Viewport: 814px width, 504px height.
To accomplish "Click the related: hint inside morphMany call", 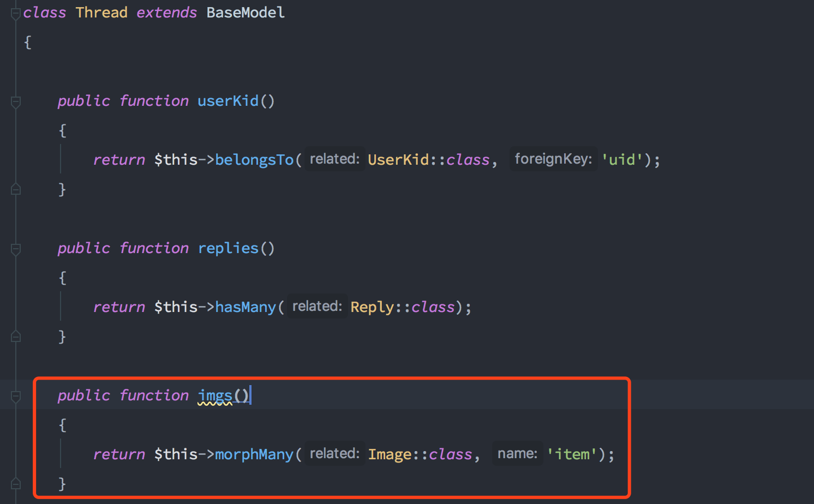I will click(x=334, y=453).
